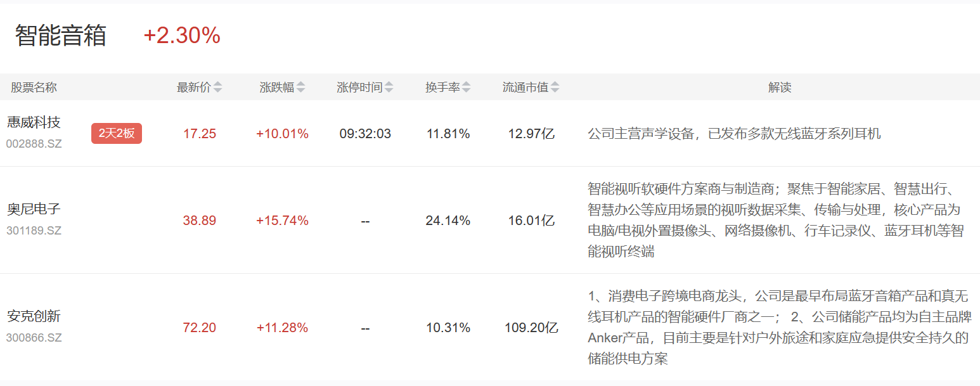Click sort arrows next to 流通市值
The image size is (980, 386).
click(x=555, y=87)
